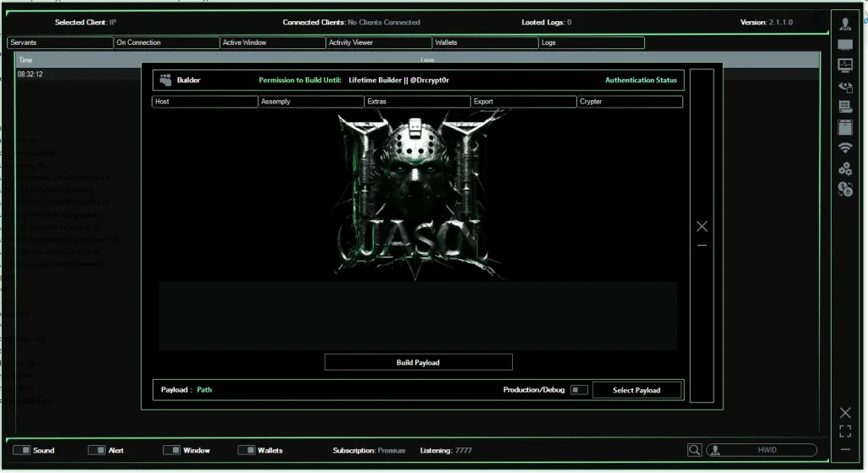Click the Select Payload button
868x473 pixels.
[637, 390]
